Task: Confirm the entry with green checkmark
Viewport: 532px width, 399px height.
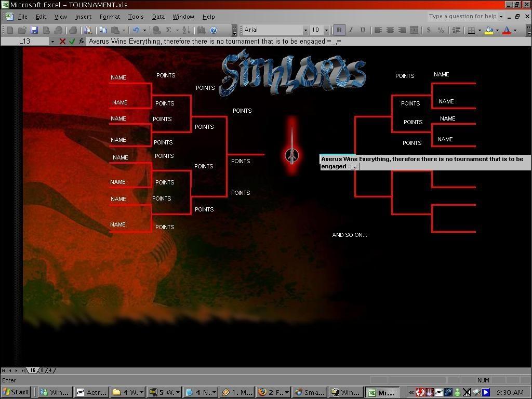Action: pyautogui.click(x=72, y=41)
